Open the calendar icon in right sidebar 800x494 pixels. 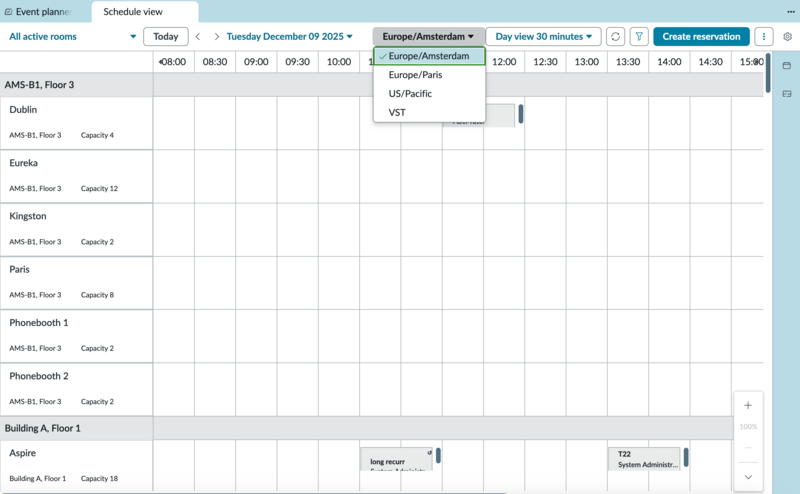coord(787,65)
